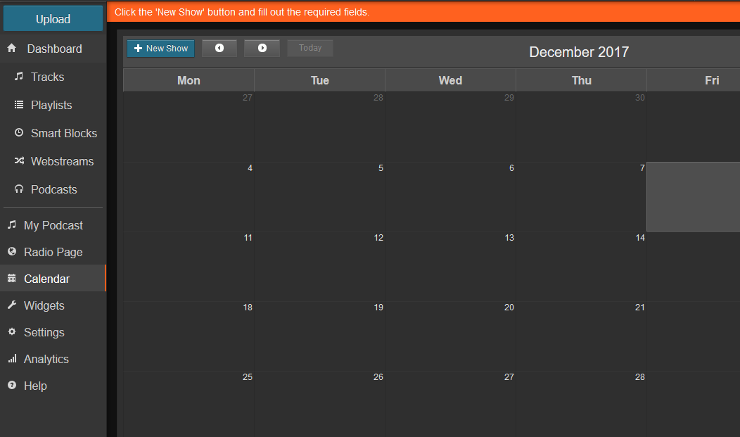Open Help section
The image size is (740, 437).
pos(35,386)
